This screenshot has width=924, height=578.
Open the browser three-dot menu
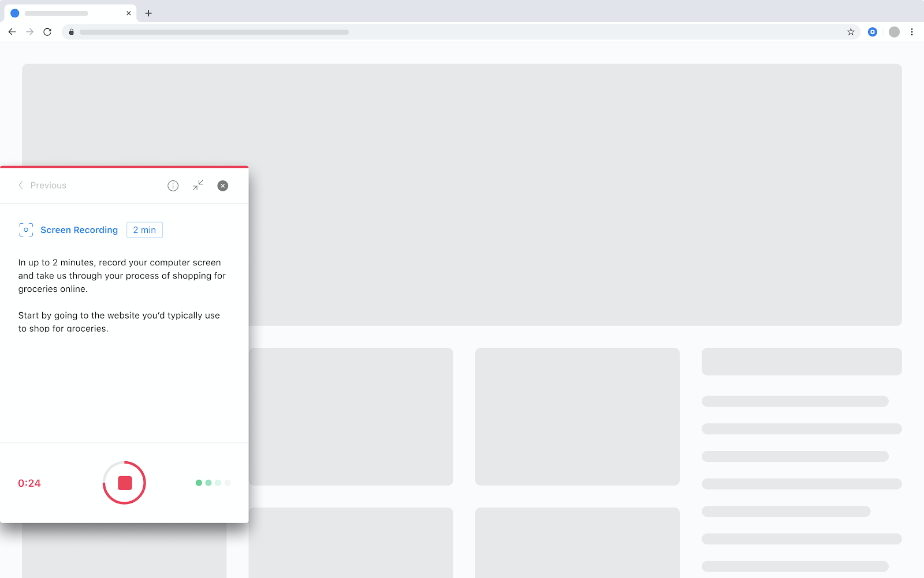tap(912, 32)
